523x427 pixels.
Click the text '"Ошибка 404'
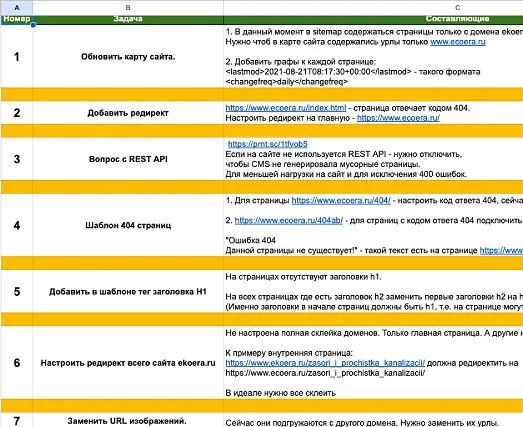(250, 241)
